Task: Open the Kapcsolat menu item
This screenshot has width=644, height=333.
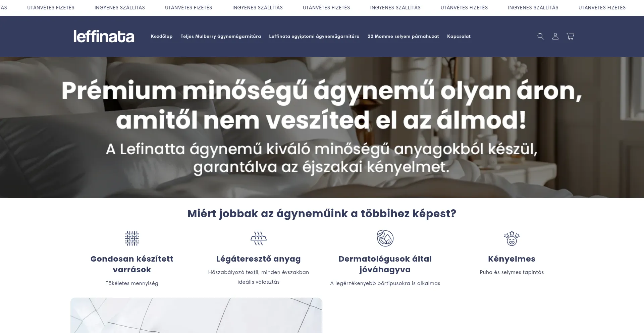Action: pyautogui.click(x=459, y=36)
